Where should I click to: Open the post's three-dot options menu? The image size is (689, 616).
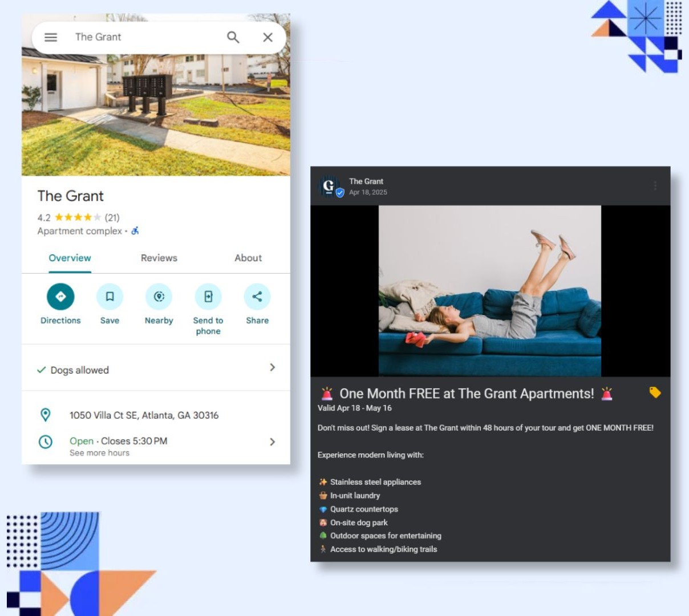click(x=655, y=186)
